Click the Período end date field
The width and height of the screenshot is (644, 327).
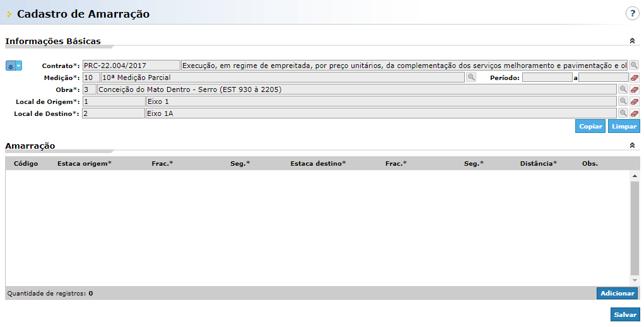pos(604,77)
